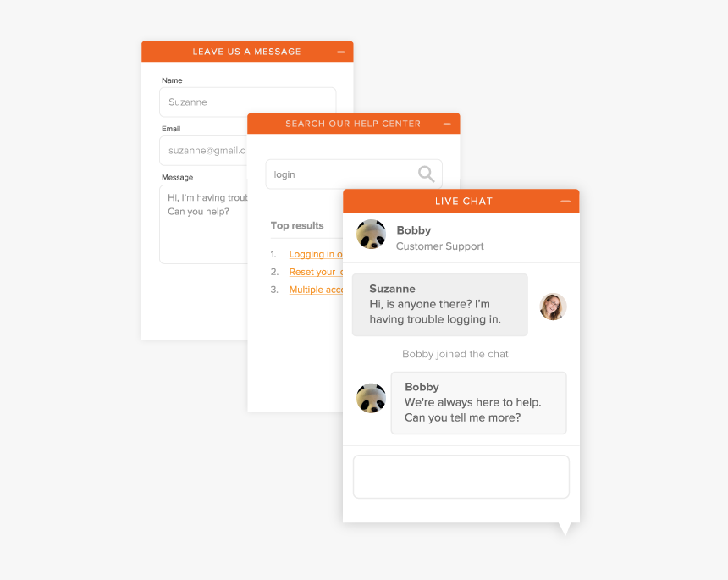Click the magnifying glass search icon

pos(426,174)
